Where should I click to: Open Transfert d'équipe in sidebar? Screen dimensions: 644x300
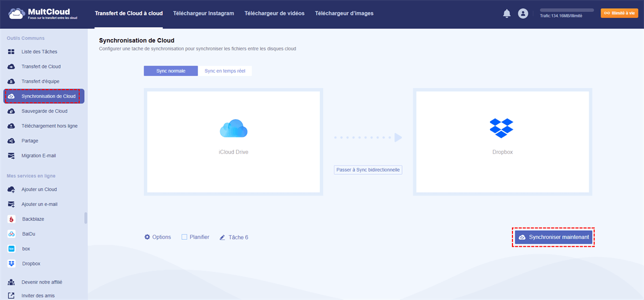click(40, 82)
